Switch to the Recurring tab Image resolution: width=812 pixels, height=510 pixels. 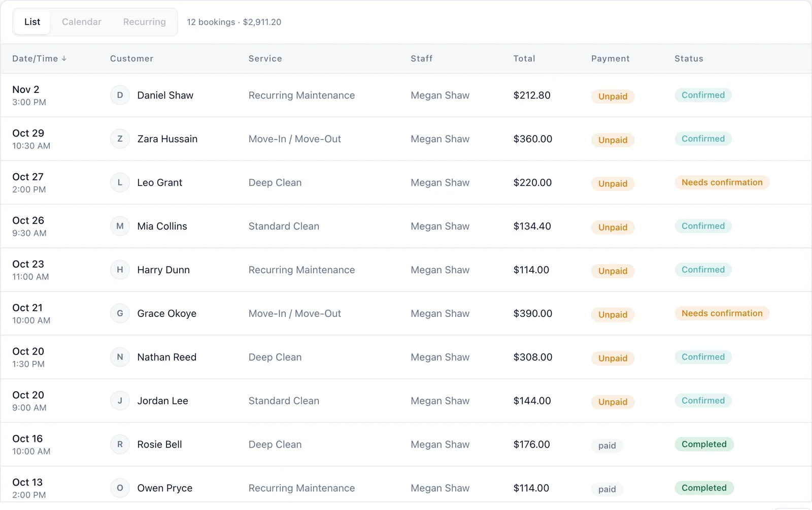[145, 22]
